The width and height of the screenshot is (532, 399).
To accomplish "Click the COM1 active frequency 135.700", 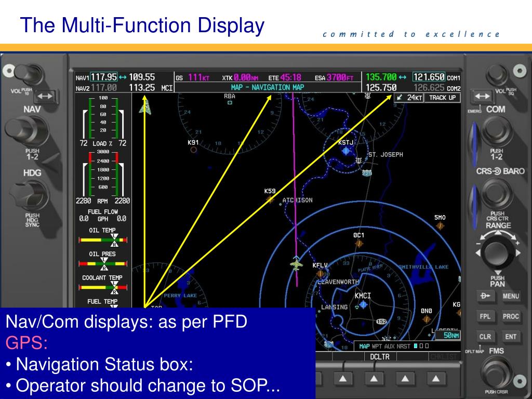I will point(381,77).
